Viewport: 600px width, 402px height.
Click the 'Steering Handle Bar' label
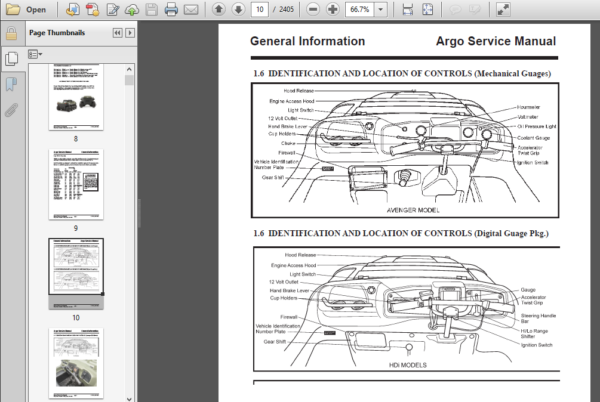[x=538, y=318]
